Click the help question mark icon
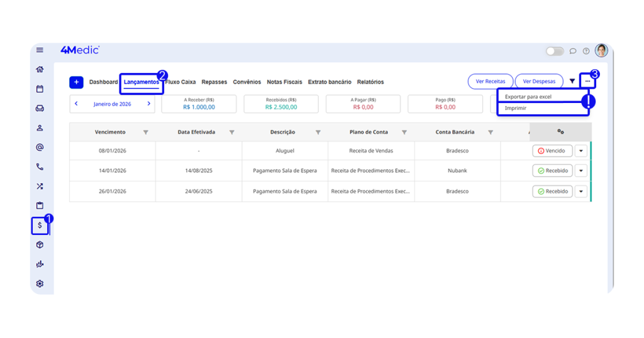Image resolution: width=644 pixels, height=338 pixels. (586, 52)
